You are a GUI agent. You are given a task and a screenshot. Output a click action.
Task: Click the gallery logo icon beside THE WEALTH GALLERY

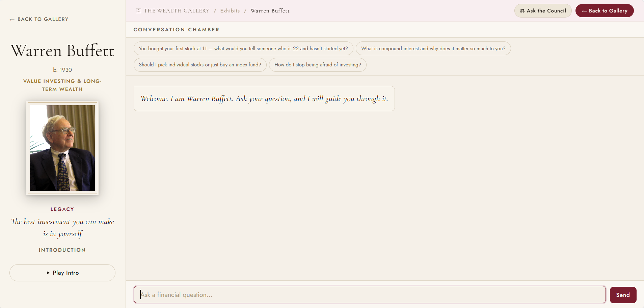click(x=138, y=11)
